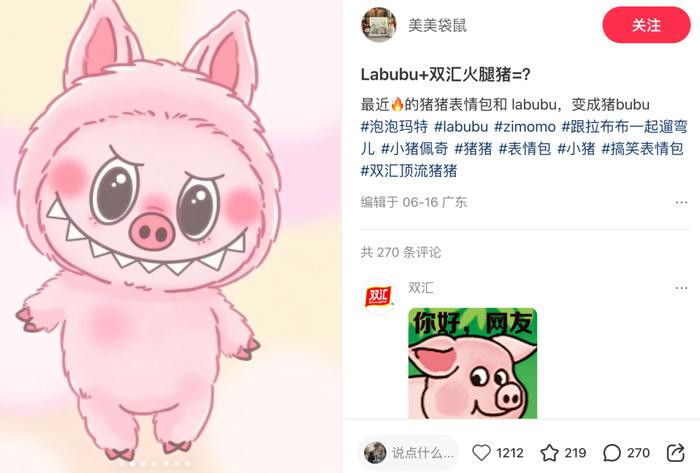Image resolution: width=700 pixels, height=473 pixels.
Task: Open the #zimomo hashtag
Action: pyautogui.click(x=525, y=127)
